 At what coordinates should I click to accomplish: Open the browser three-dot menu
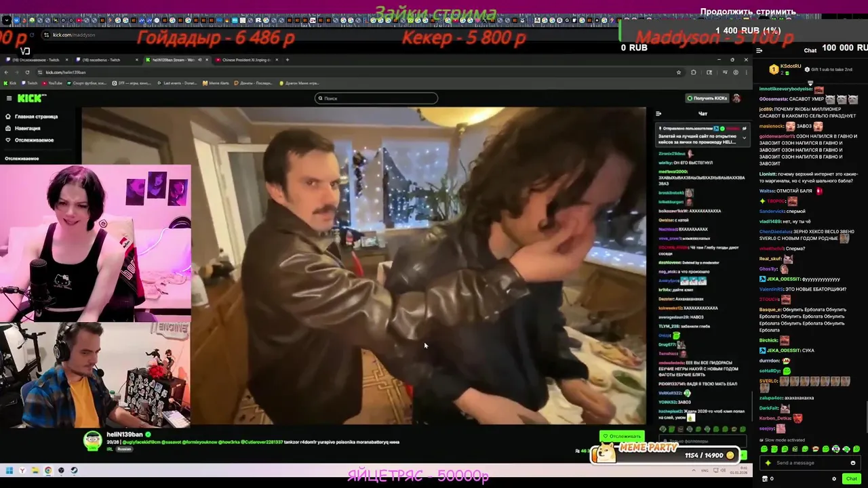click(746, 73)
